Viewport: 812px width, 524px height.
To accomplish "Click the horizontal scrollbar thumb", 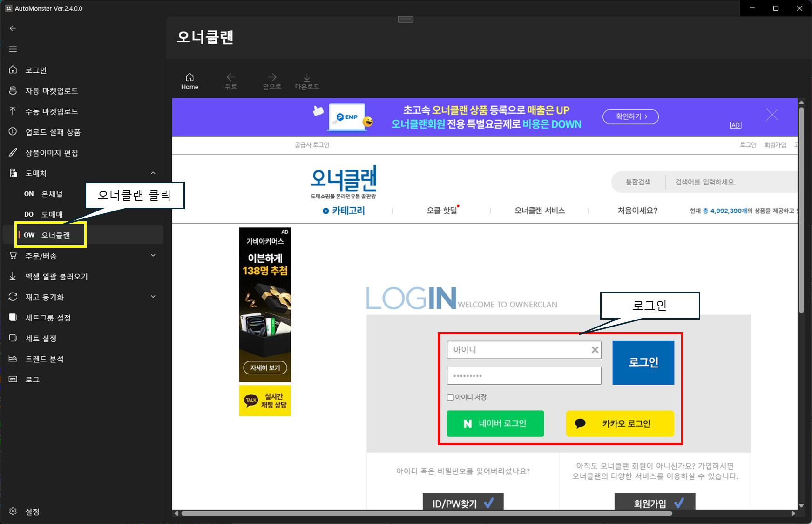I will (x=427, y=513).
